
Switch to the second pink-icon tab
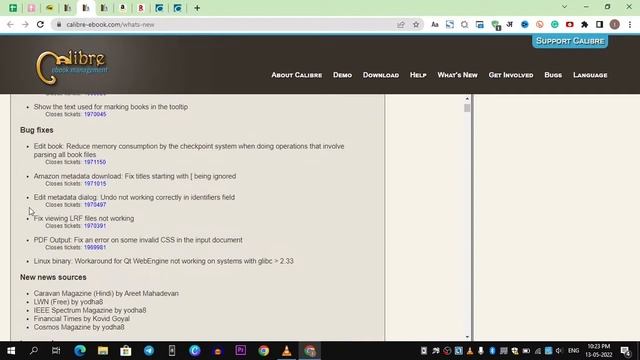coord(31,8)
